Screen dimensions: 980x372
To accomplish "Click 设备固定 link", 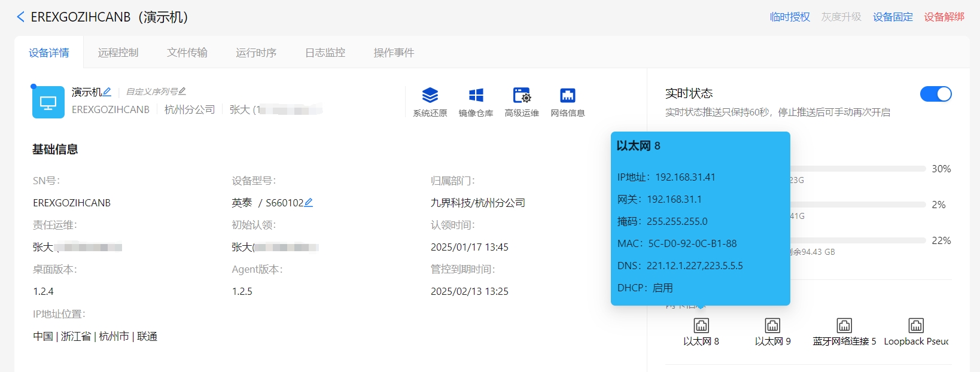I will click(x=893, y=17).
